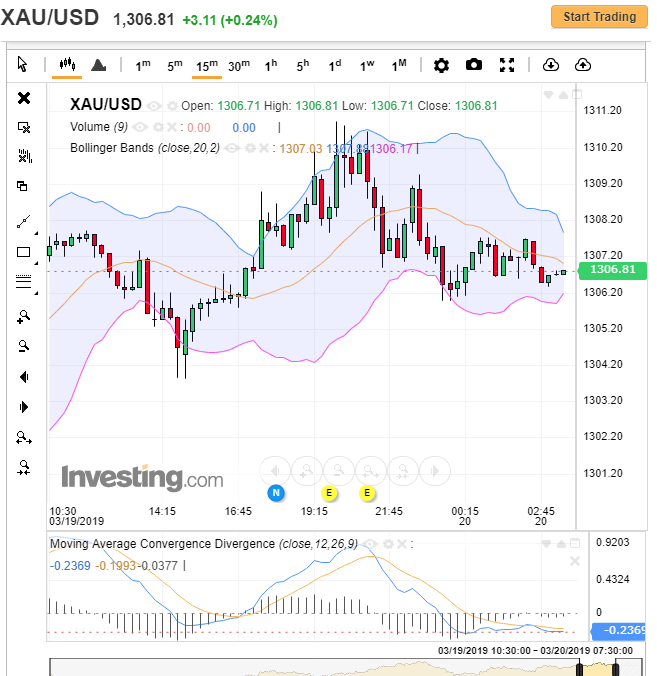Select the 30 minute timeframe
Image resolution: width=657 pixels, height=676 pixels.
[239, 66]
